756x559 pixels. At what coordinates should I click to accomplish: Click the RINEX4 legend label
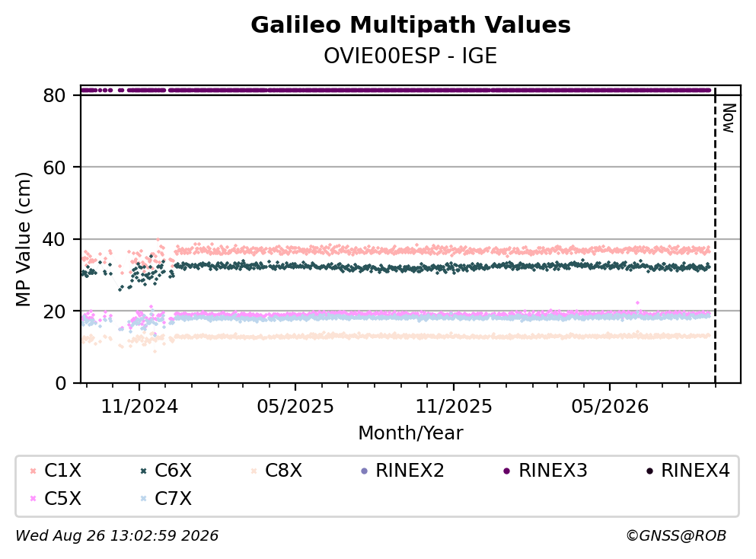(695, 470)
